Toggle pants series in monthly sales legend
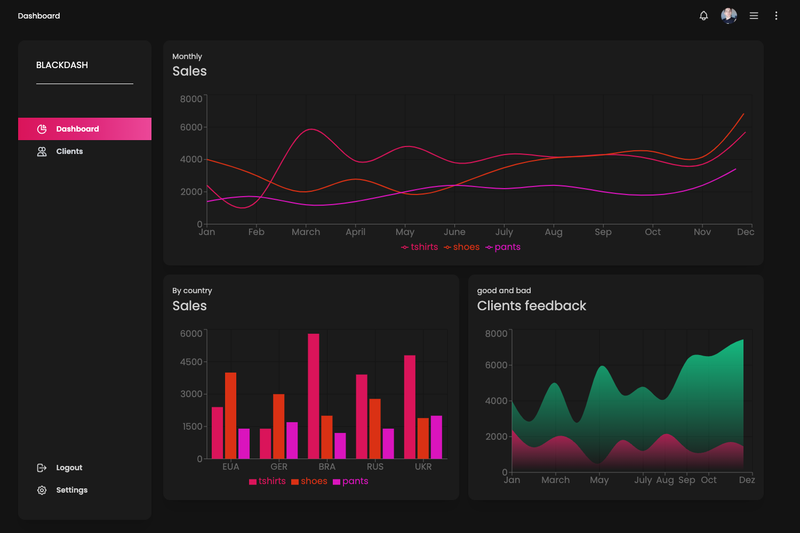This screenshot has height=533, width=800. point(503,247)
